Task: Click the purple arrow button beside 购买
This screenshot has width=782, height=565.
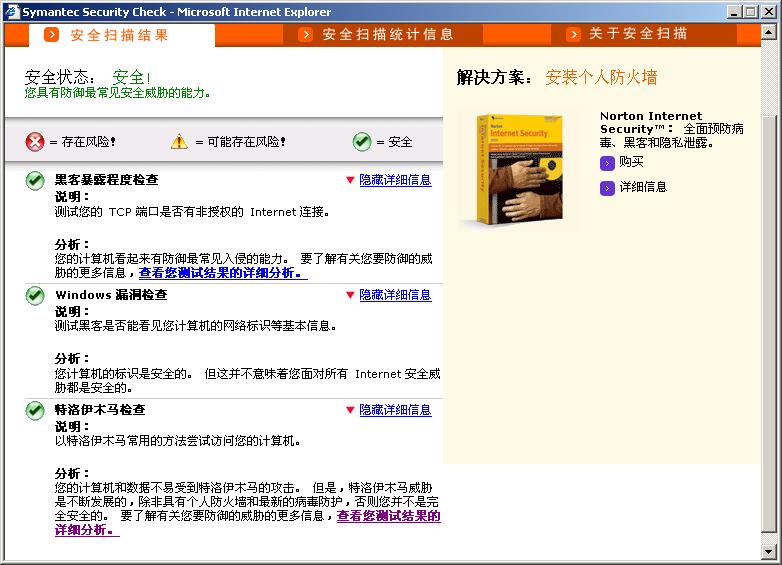Action: pos(607,163)
